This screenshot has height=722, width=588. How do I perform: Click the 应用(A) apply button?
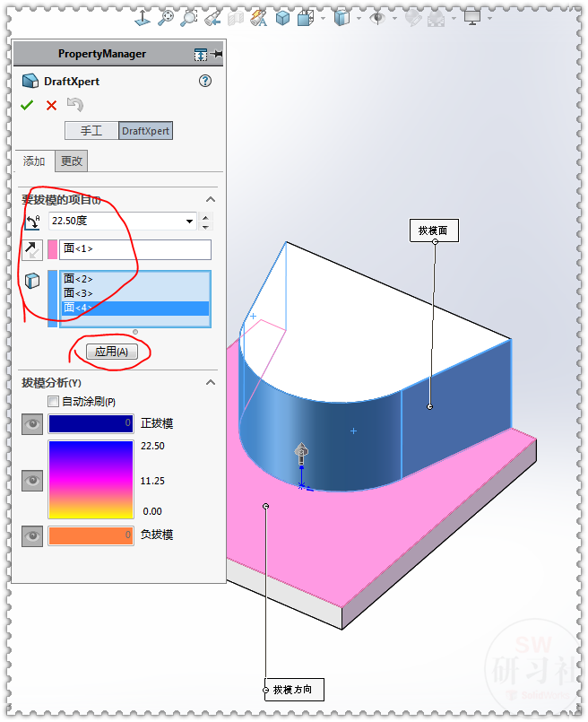(112, 352)
